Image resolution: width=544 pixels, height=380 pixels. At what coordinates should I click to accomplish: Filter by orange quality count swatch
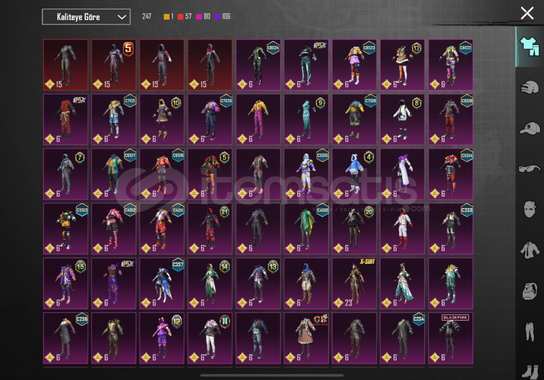point(169,16)
